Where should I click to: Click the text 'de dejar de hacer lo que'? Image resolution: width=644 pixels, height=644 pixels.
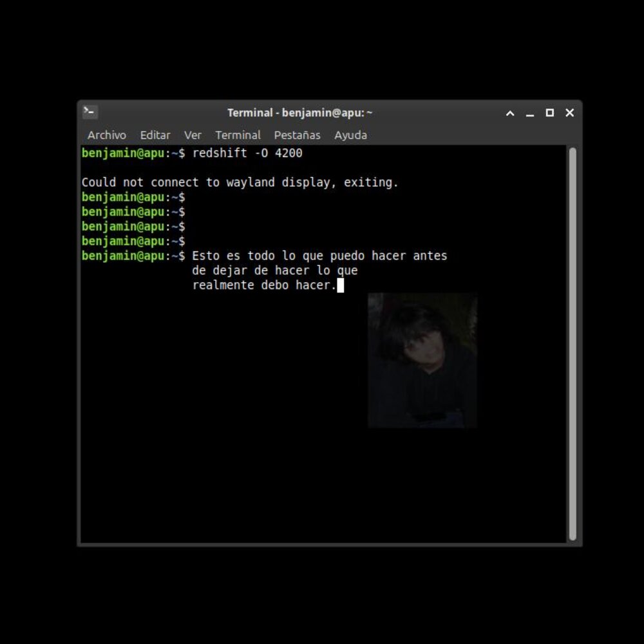(274, 271)
